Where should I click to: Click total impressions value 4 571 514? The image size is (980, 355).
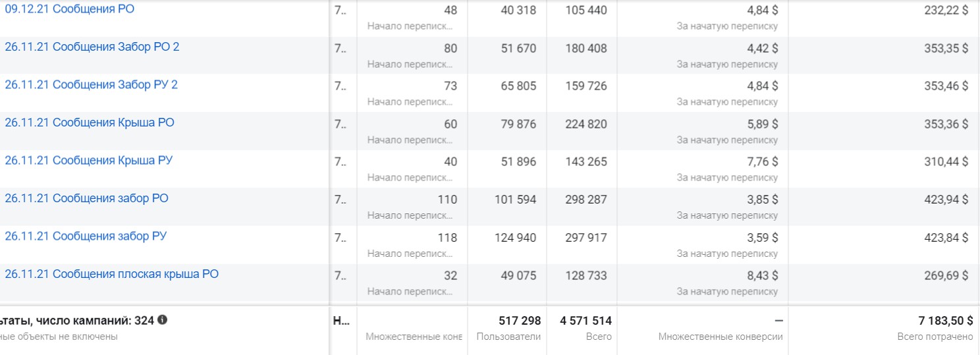point(586,321)
